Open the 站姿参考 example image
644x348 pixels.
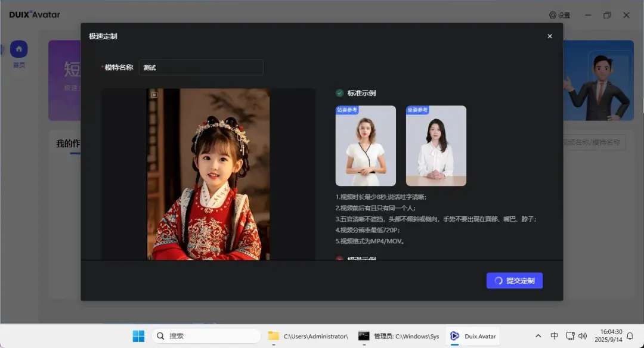click(x=366, y=146)
